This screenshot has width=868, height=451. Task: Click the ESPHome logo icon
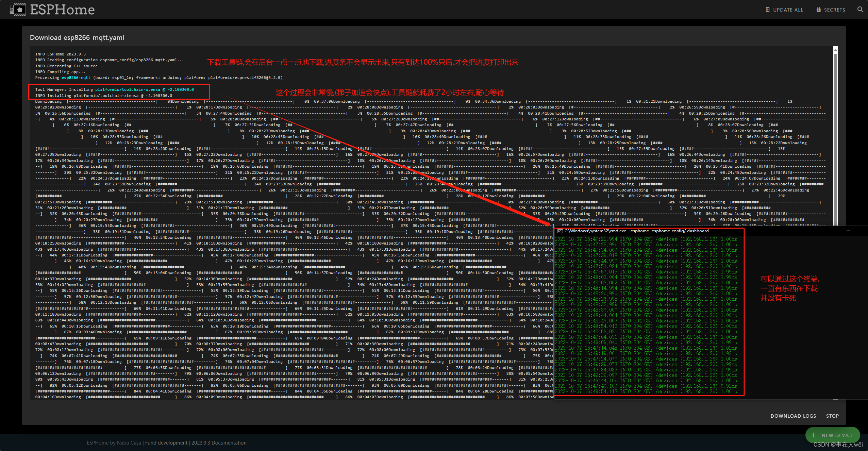pyautogui.click(x=18, y=10)
